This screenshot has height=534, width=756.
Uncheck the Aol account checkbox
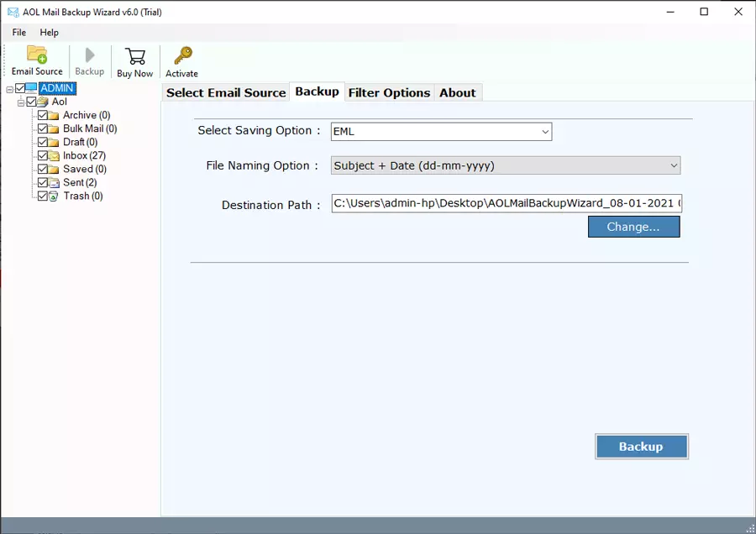pos(31,102)
